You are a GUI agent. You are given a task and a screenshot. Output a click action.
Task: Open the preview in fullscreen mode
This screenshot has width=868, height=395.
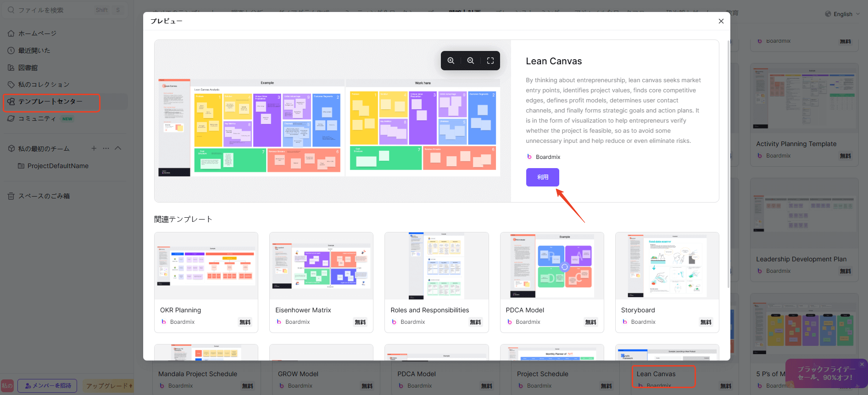click(x=490, y=61)
